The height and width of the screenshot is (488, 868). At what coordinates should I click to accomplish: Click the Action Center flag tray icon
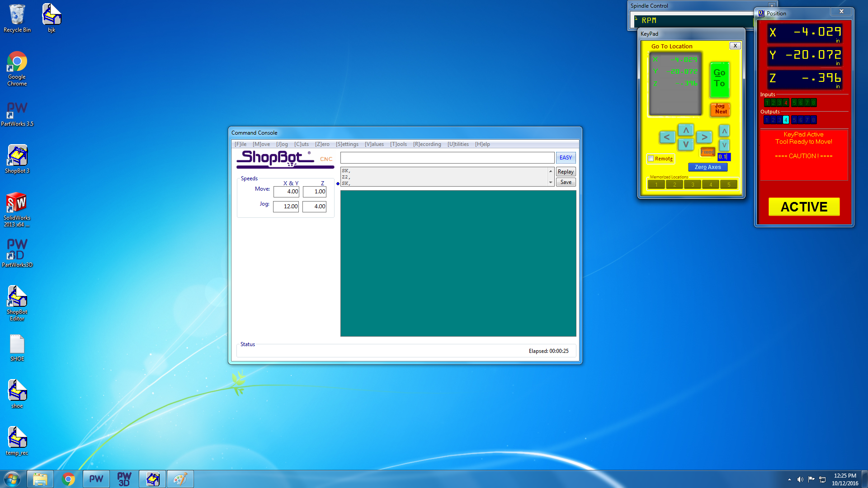point(811,479)
